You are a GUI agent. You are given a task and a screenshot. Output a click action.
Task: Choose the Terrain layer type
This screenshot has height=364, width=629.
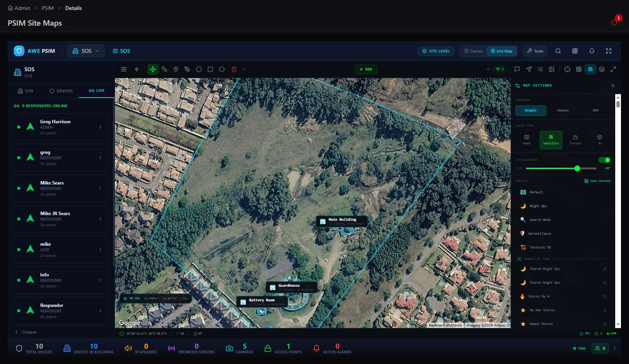coord(575,140)
